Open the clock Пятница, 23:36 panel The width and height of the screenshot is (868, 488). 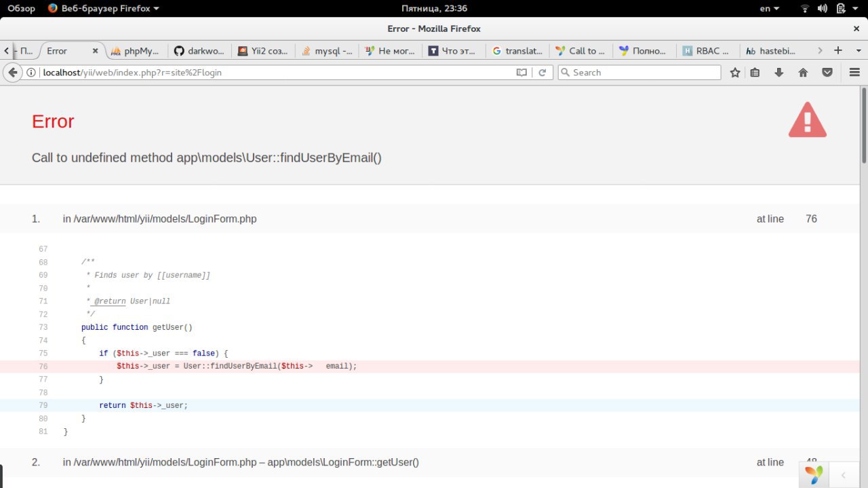pyautogui.click(x=434, y=8)
